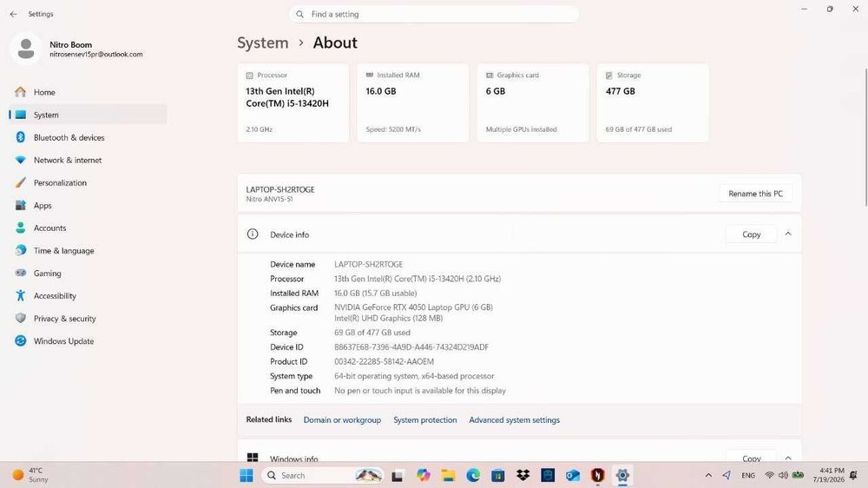This screenshot has width=868, height=488.
Task: Click the Nitro ANV15-51 model text
Action: pyautogui.click(x=270, y=199)
